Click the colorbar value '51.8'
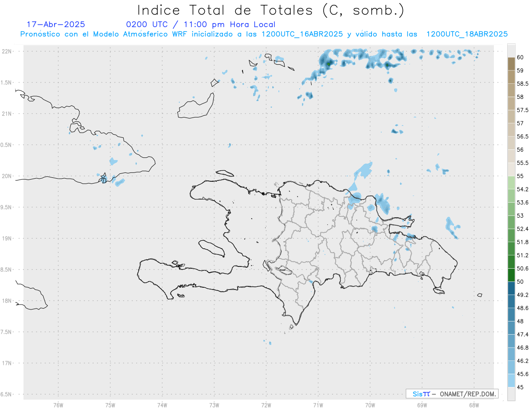Viewport: 532px width, 411px height. coord(523,242)
